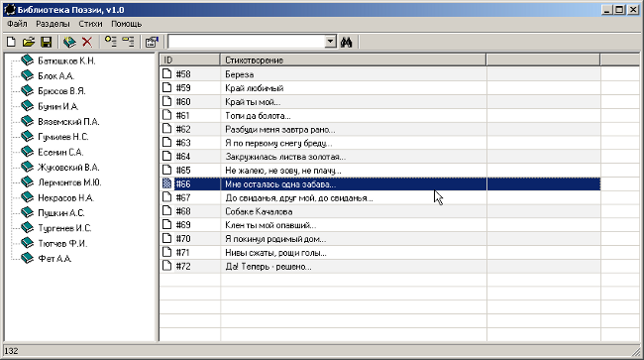Screen dimensions: 644x360
Task: Select Есенин С.А. in the author tree
Action: 60,152
